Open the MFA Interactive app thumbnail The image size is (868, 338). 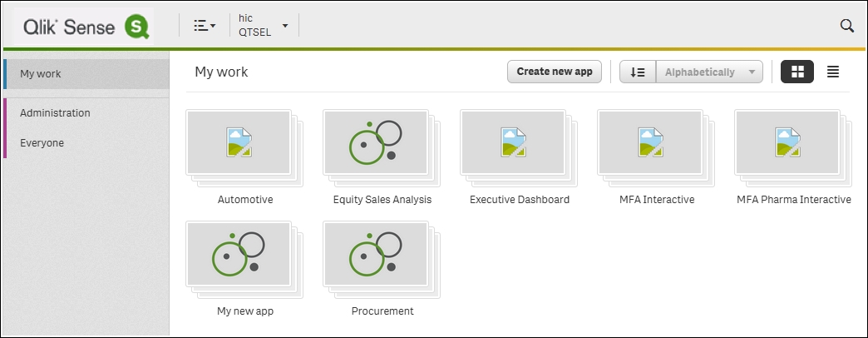650,142
